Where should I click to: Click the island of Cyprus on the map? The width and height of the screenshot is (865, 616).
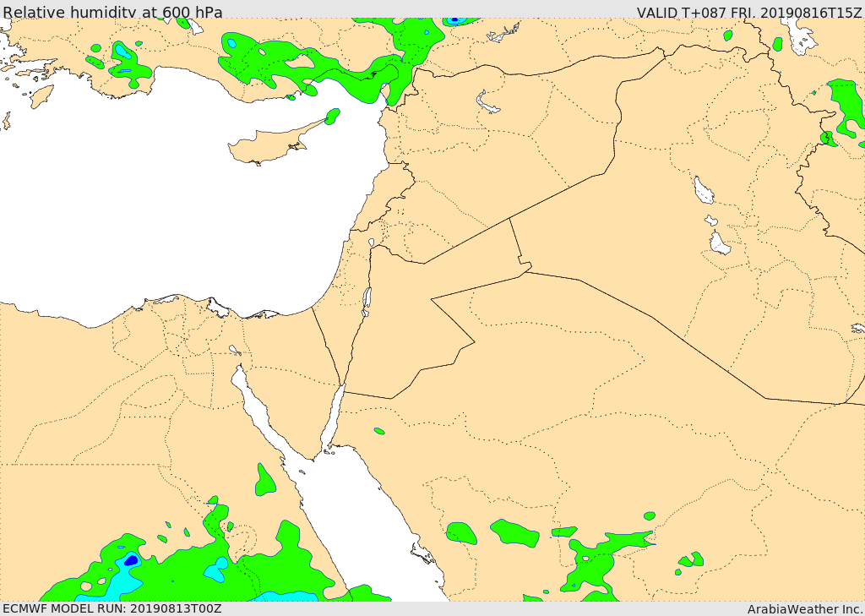(x=276, y=143)
